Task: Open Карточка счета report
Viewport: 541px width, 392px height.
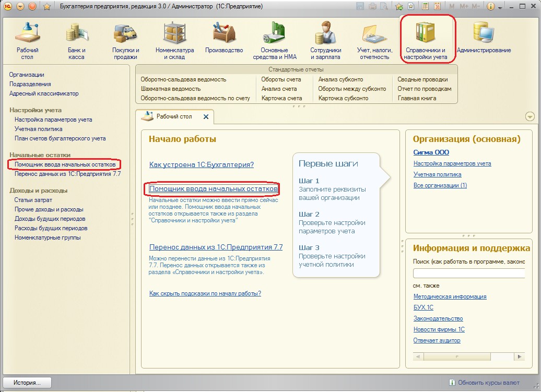Action: pyautogui.click(x=281, y=98)
